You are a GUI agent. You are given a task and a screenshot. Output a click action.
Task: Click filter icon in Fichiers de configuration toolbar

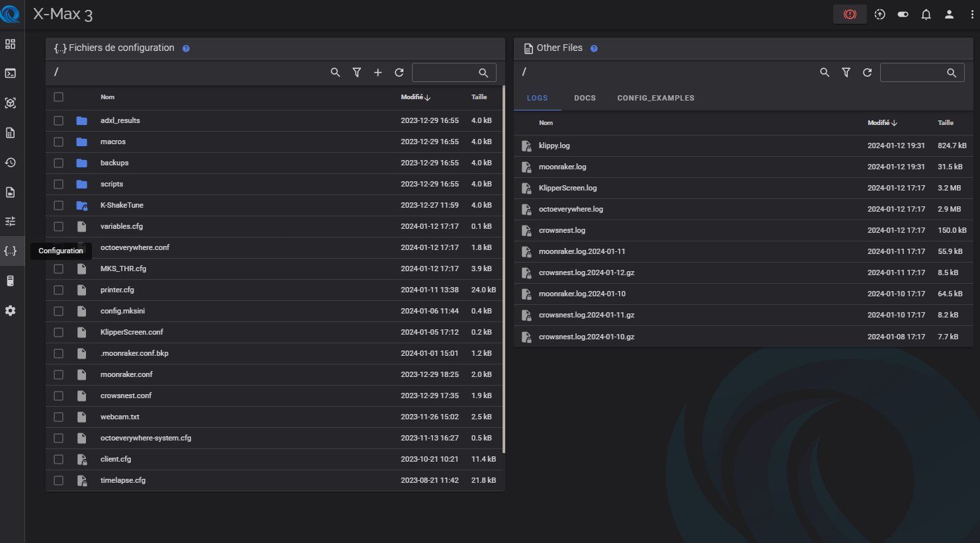tap(356, 72)
